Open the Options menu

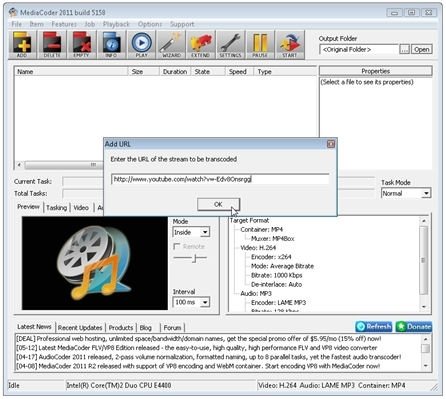click(x=150, y=24)
